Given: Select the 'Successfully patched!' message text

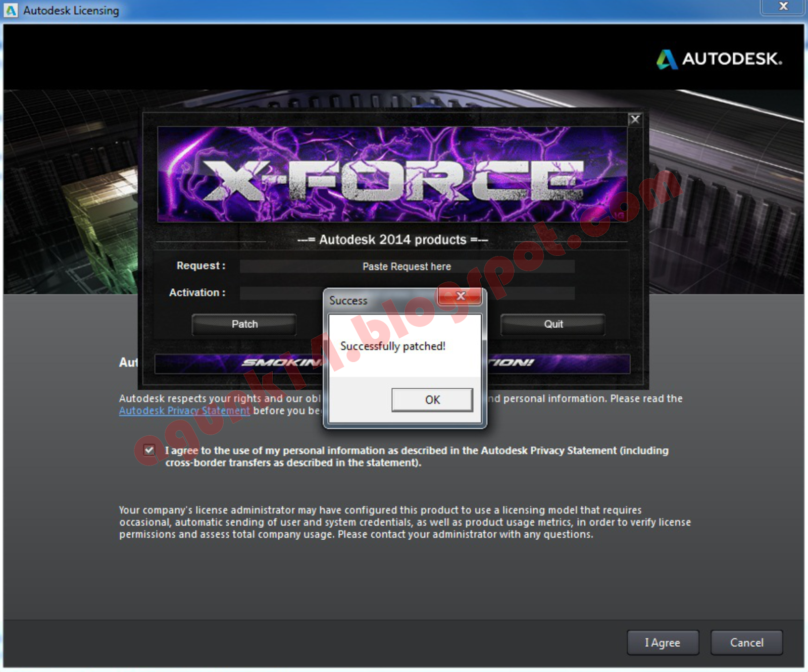Looking at the screenshot, I should click(393, 346).
